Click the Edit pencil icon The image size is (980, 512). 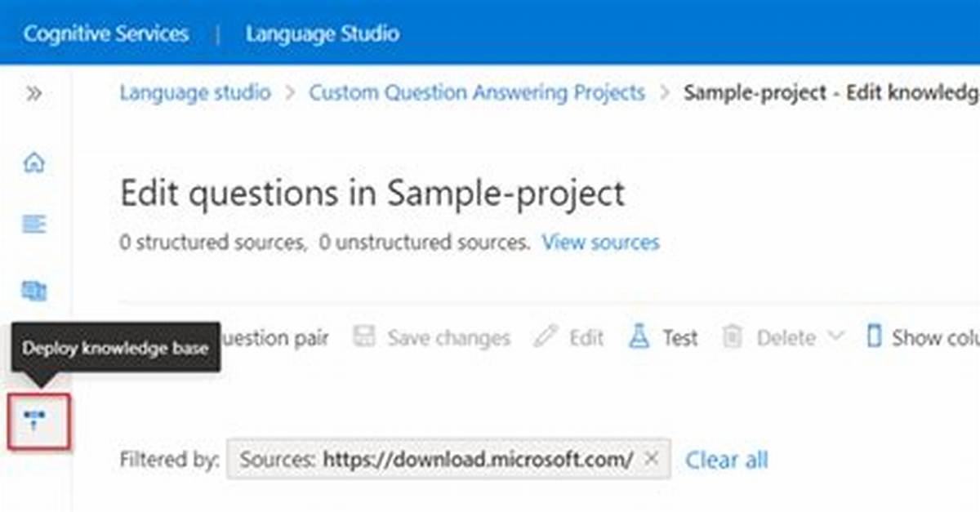545,337
